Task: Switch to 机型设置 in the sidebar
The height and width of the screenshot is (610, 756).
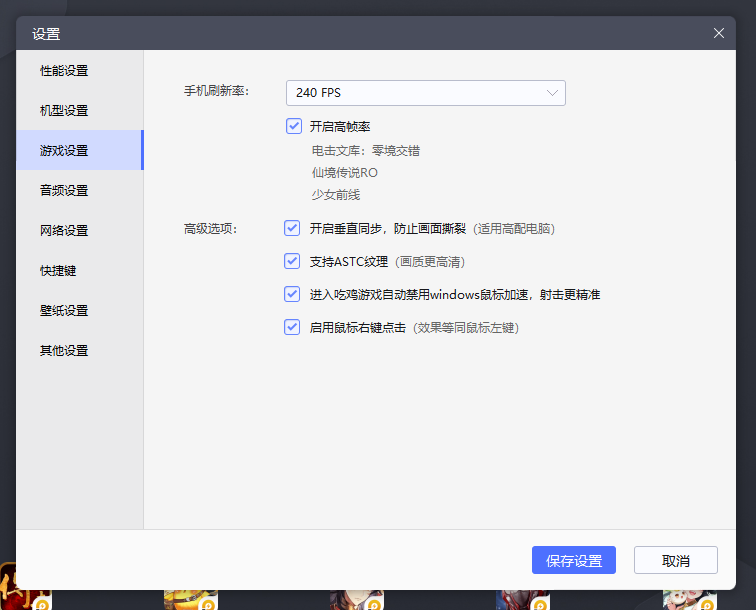Action: pyautogui.click(x=64, y=111)
